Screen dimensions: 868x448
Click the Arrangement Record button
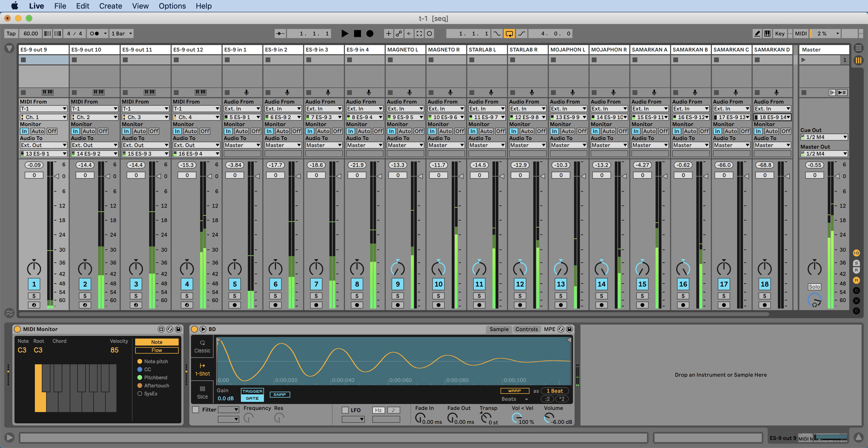370,33
